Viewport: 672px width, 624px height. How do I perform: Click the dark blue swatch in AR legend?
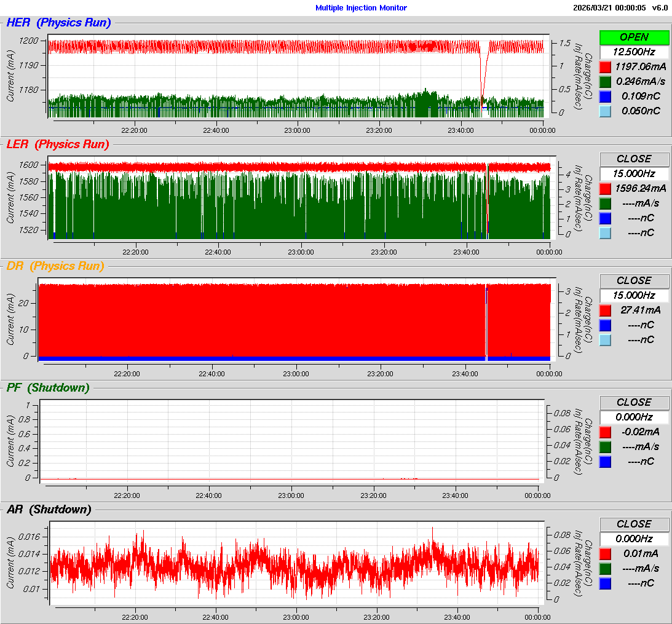[x=606, y=583]
